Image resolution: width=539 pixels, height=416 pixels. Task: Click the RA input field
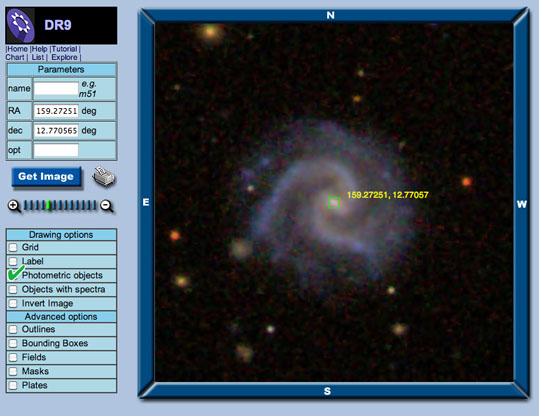(56, 111)
